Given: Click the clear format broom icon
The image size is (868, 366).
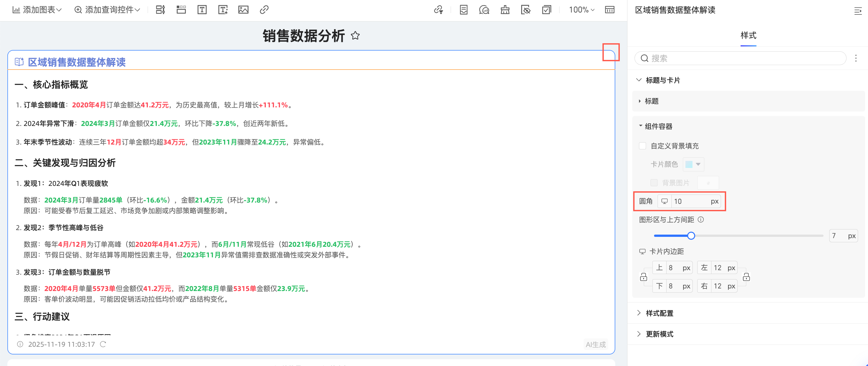Looking at the screenshot, I should pos(505,10).
